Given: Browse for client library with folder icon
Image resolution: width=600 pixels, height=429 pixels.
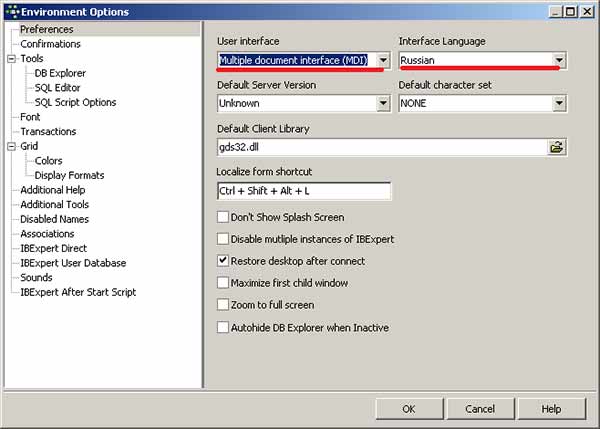Looking at the screenshot, I should (x=556, y=147).
